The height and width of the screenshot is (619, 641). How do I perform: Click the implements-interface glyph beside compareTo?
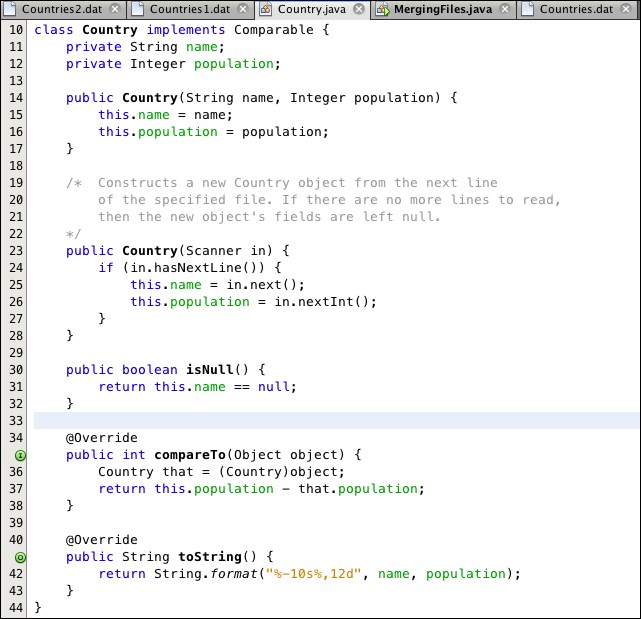tap(21, 455)
